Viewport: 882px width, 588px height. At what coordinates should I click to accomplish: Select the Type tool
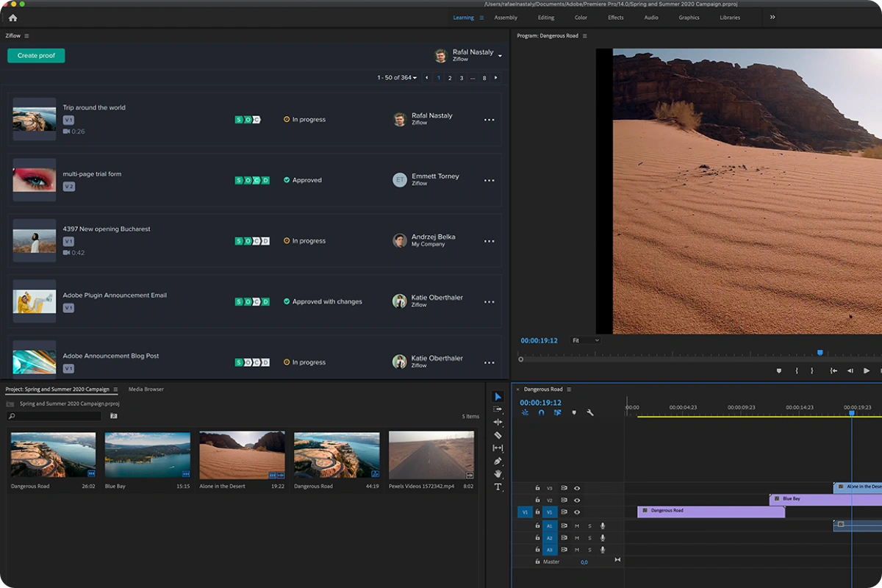pos(498,487)
